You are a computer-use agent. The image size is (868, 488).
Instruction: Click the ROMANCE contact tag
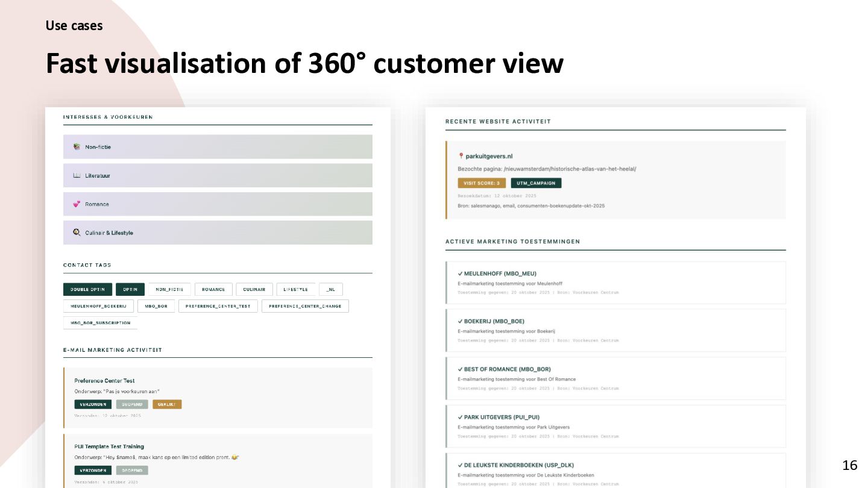[213, 289]
